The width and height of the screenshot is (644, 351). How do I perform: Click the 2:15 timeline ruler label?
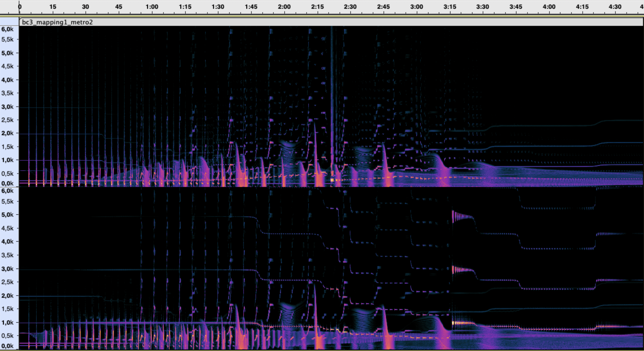[x=317, y=7]
